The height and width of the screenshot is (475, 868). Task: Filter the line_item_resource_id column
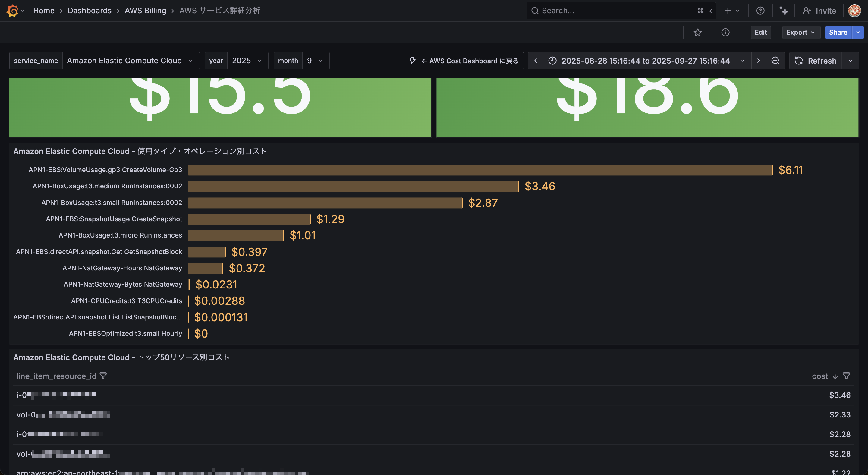click(103, 376)
